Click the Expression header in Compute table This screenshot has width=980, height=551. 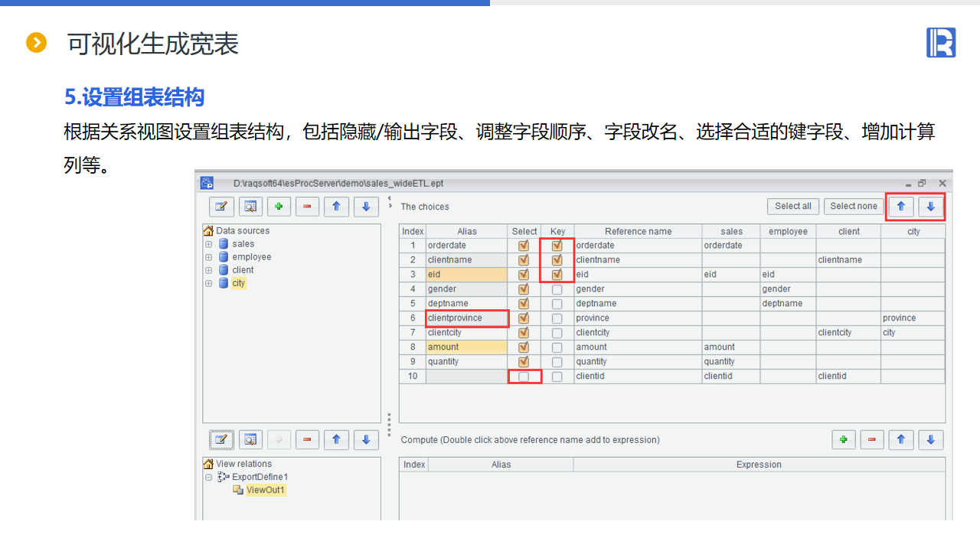pos(759,465)
